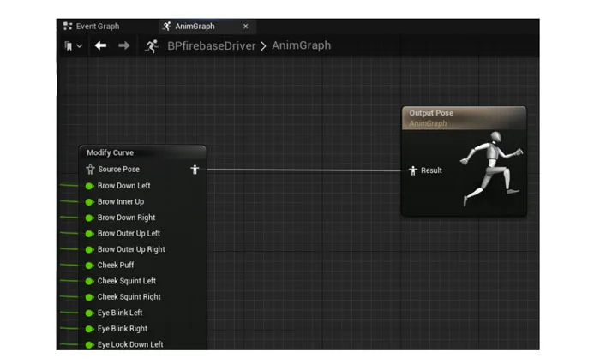
Task: Click the Eye Look Down Left pin
Action: (x=89, y=345)
